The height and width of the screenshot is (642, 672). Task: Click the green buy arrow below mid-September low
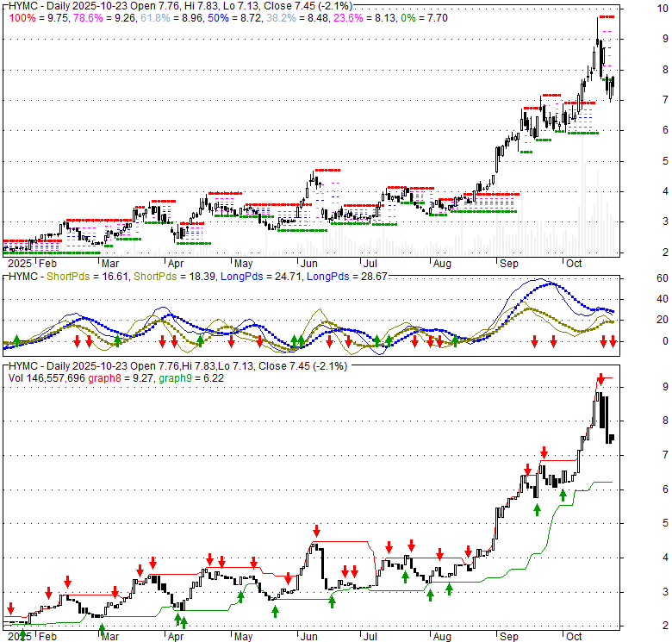(537, 509)
